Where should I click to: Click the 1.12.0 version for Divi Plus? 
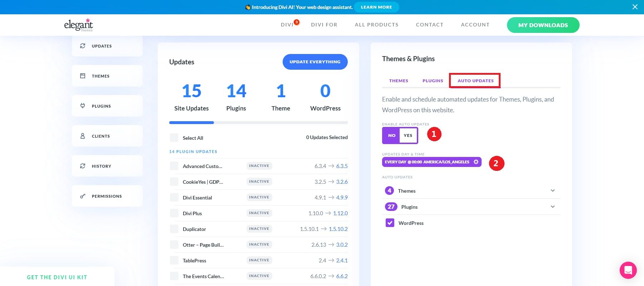click(340, 213)
